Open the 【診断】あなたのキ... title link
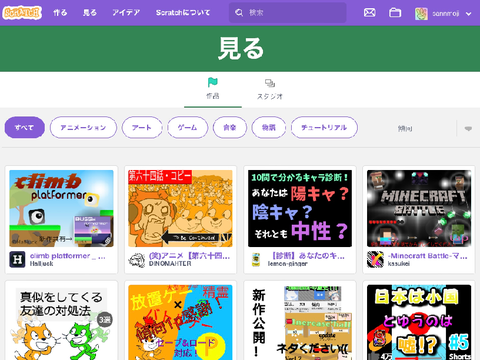 308,256
